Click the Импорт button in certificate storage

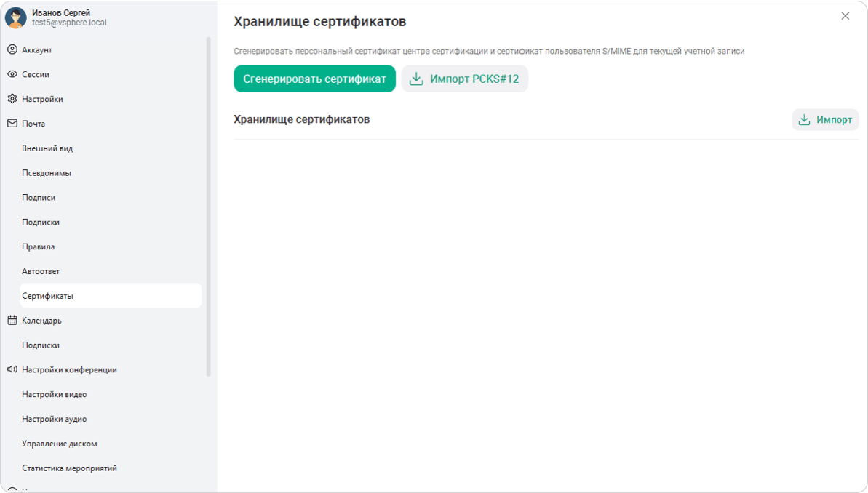click(x=825, y=119)
